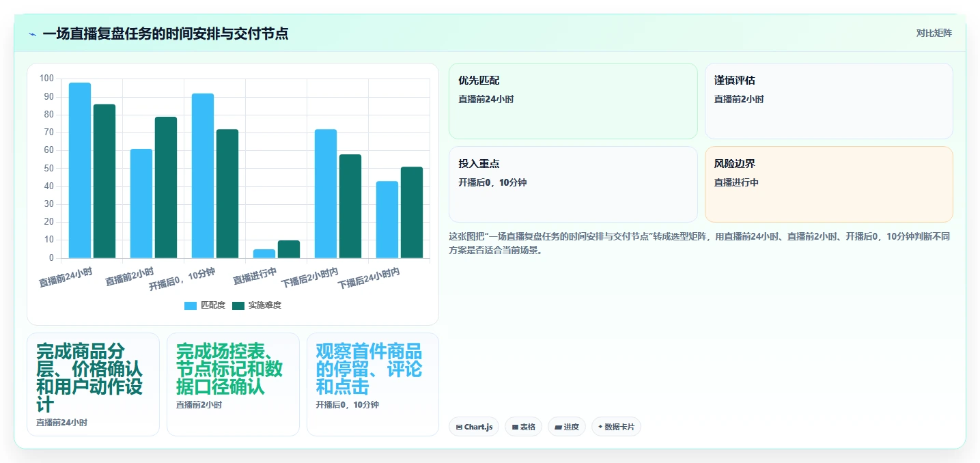Click the 100 value on the y-axis
This screenshot has width=980, height=463.
(x=46, y=79)
